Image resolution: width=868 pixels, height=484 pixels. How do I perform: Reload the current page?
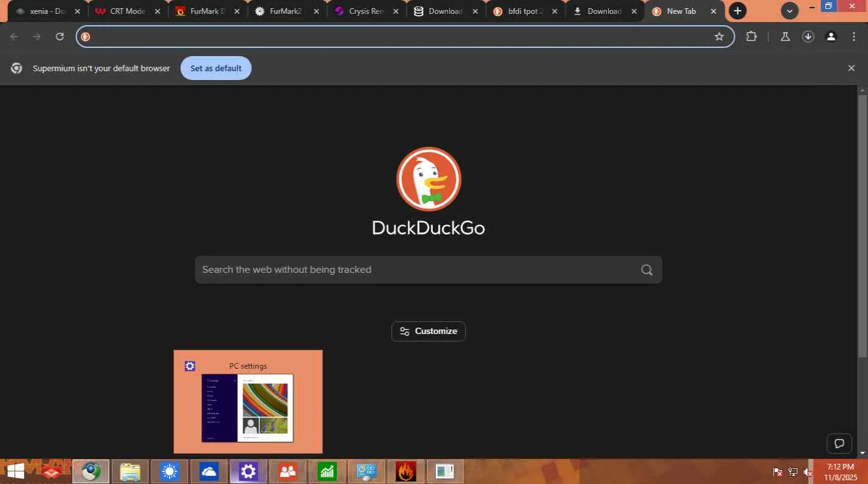pyautogui.click(x=60, y=37)
